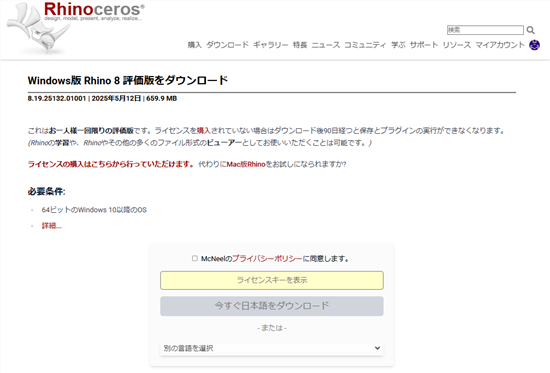This screenshot has height=373, width=550.
Task: Open the language globe icon in navigation
Action: tap(534, 45)
